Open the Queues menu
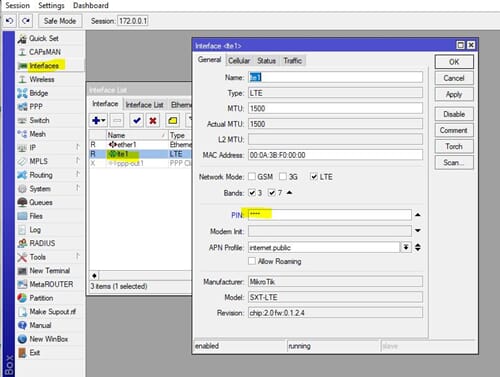 41,202
